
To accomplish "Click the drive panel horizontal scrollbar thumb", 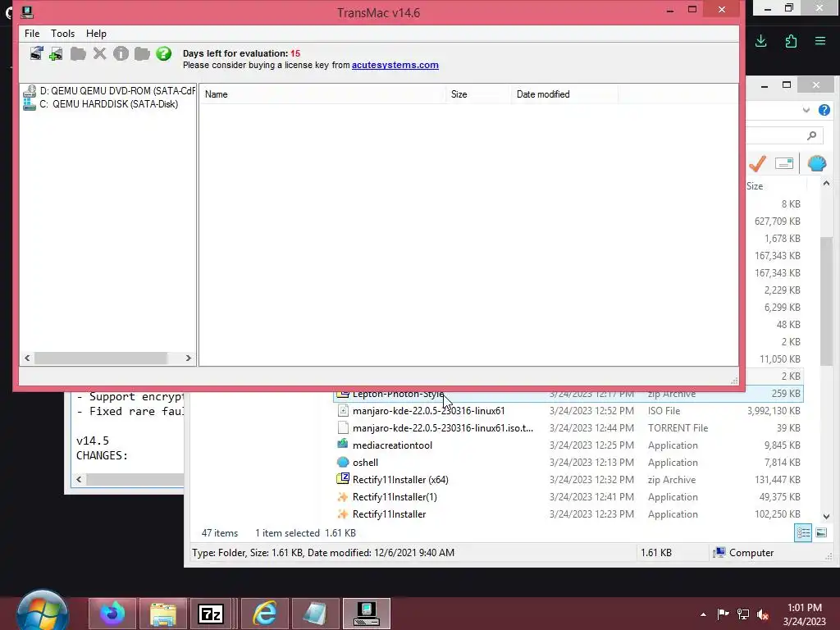I will (x=101, y=358).
